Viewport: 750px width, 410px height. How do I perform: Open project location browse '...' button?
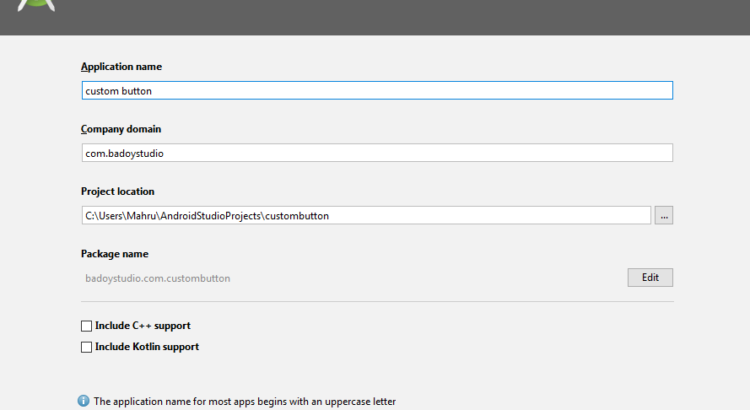click(x=664, y=215)
